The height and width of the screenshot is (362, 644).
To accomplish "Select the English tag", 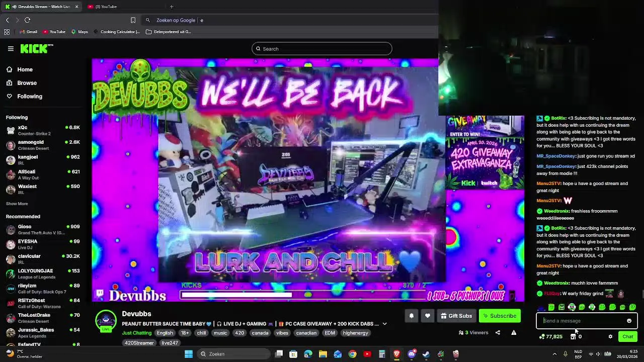I will (x=165, y=333).
